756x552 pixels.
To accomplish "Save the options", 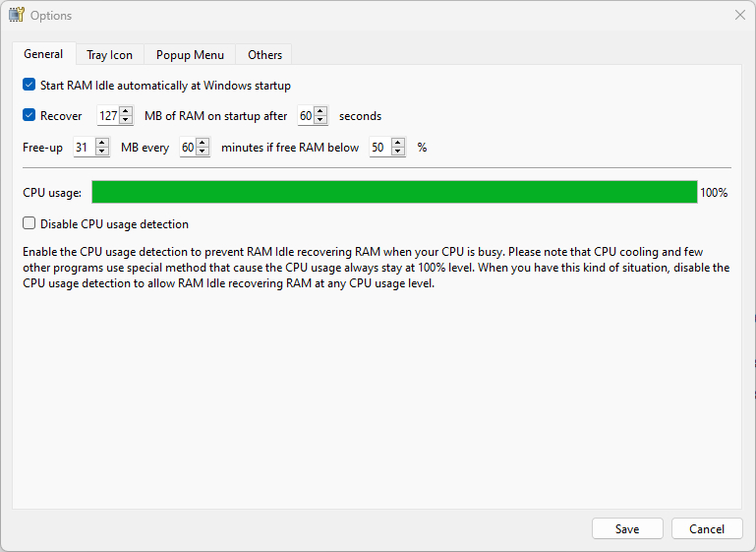I will (627, 528).
